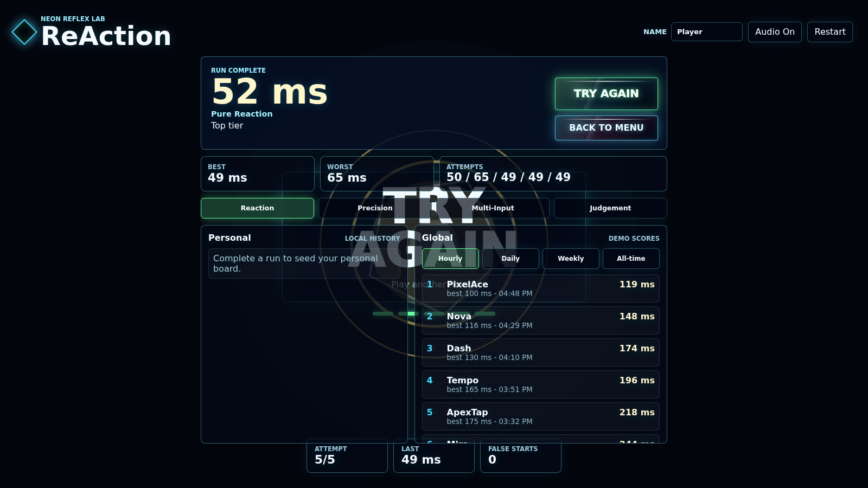The height and width of the screenshot is (488, 868).
Task: Click the FALSE STARTS 0 counter
Action: point(521,455)
